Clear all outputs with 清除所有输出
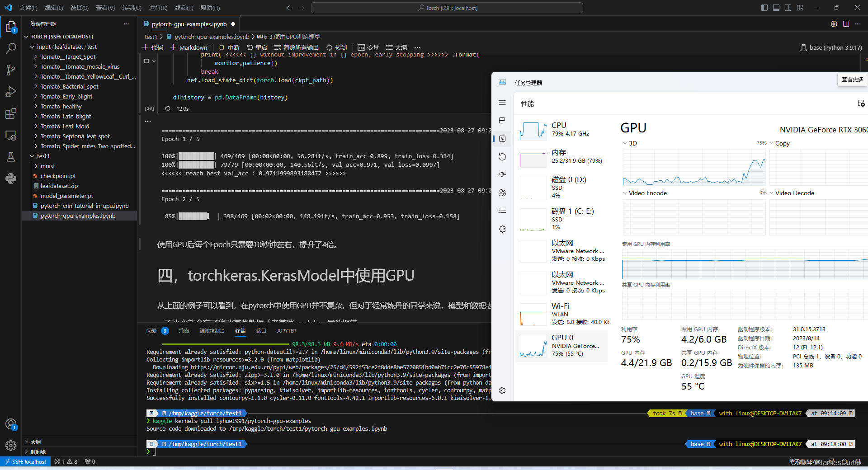868x470 pixels. click(x=297, y=47)
